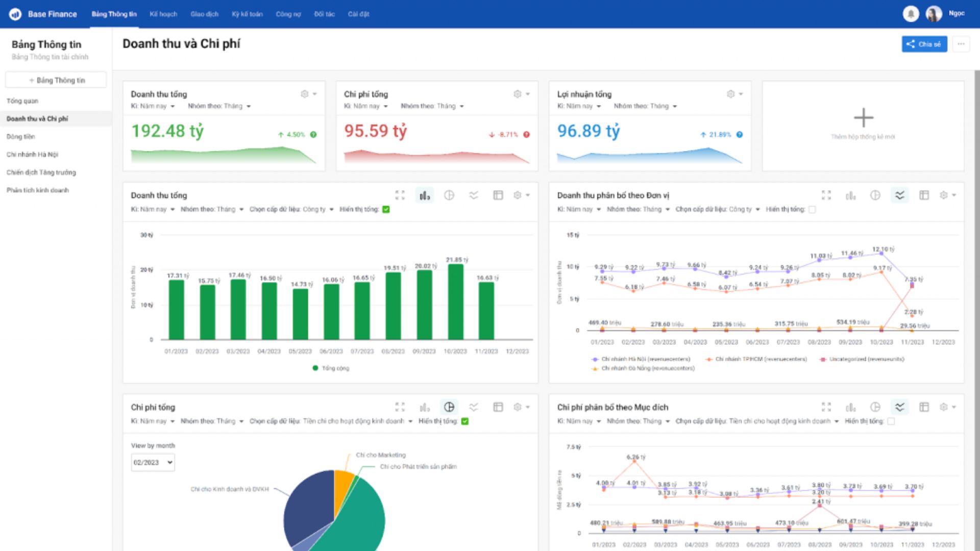This screenshot has width=980, height=551.
Task: Expand Doanh thu phân bổ theo Đơn vị fullscreen
Action: point(826,195)
